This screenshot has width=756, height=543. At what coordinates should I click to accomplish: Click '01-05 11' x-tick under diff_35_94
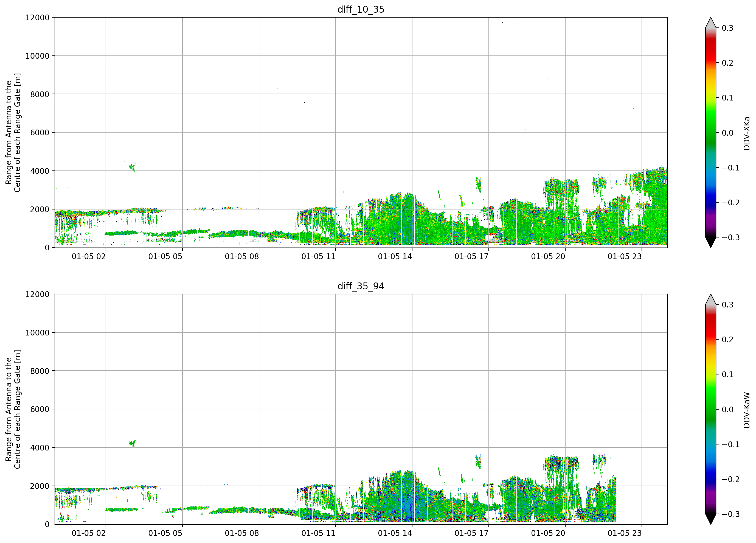point(318,533)
